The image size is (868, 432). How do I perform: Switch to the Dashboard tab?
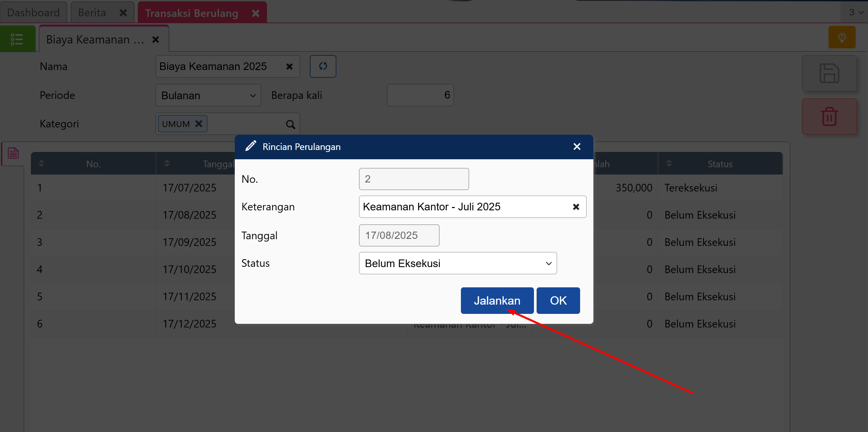pyautogui.click(x=33, y=13)
